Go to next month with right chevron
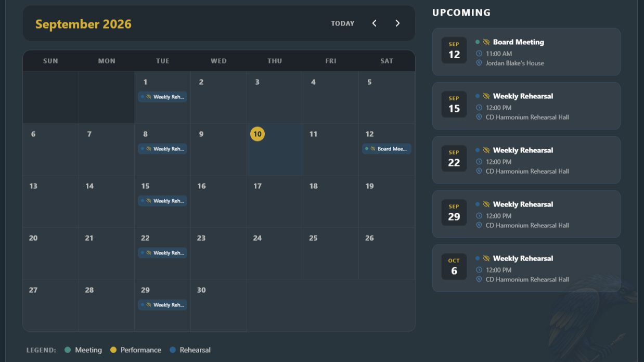 397,23
